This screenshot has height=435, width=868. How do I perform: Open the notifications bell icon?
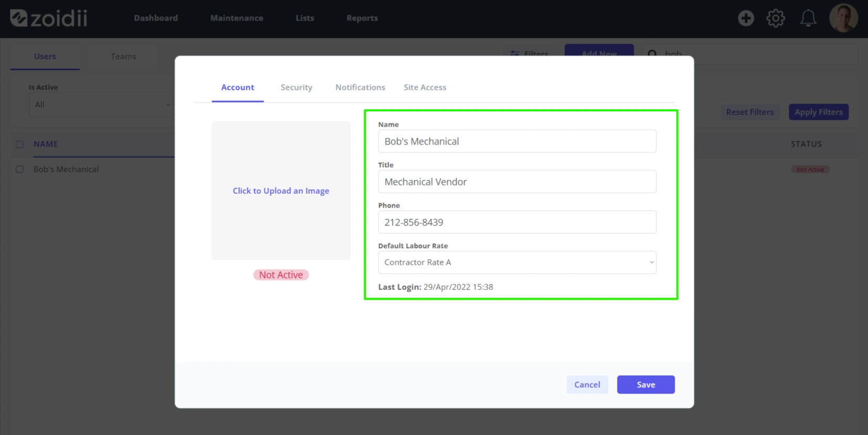(x=808, y=18)
